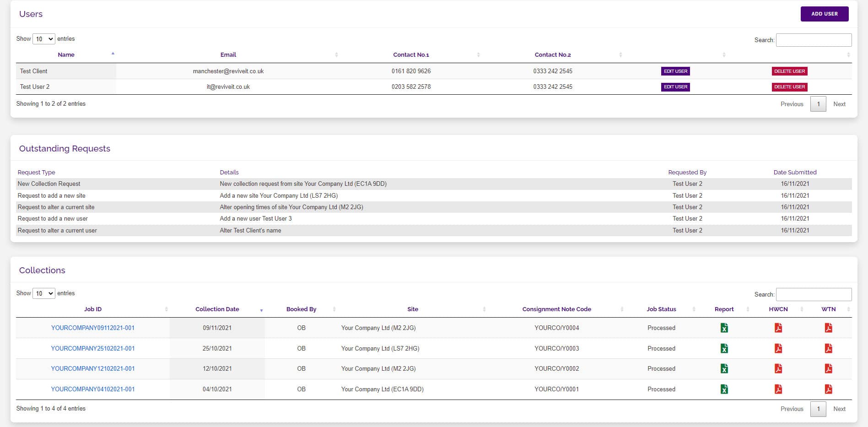Open job YOURCOMPANY04102021-001 link
Image resolution: width=868 pixels, height=427 pixels.
[93, 389]
